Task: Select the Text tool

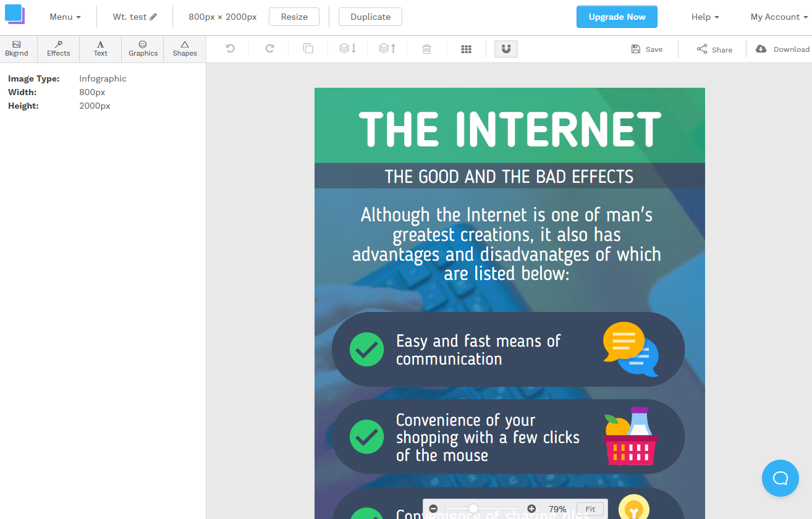Action: [x=101, y=49]
